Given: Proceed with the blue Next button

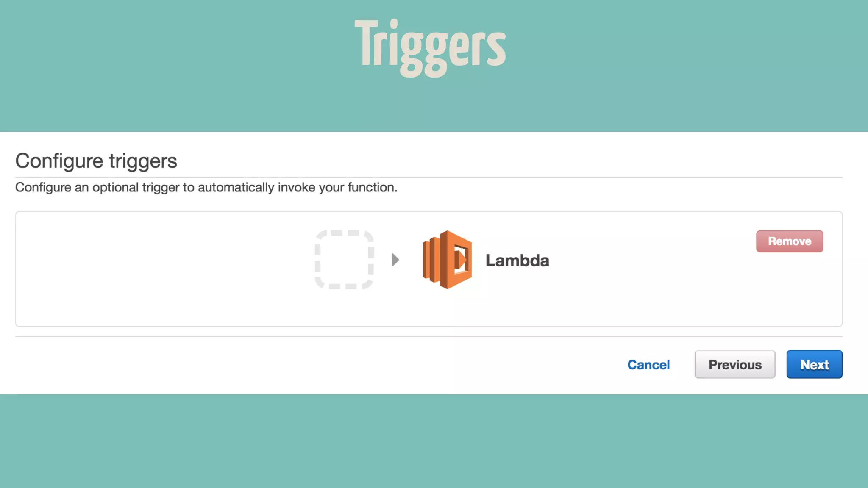Looking at the screenshot, I should click(814, 364).
